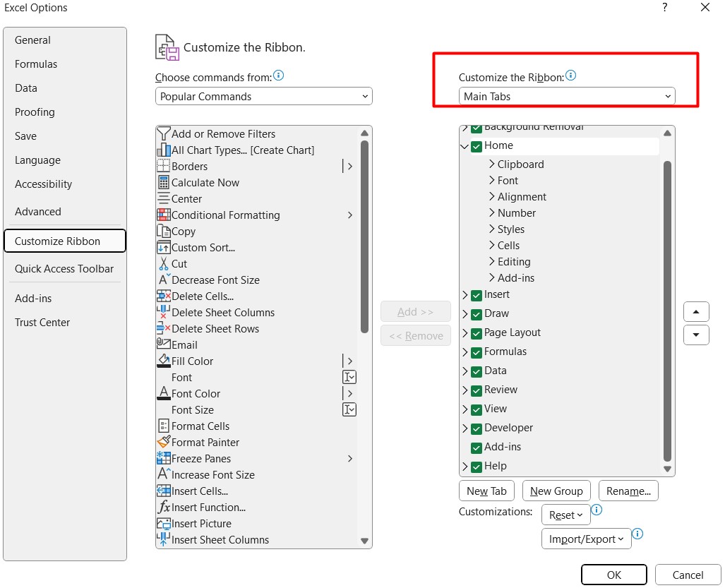Click the Custom Sort icon
Screen dimensions: 725x588
click(x=164, y=247)
